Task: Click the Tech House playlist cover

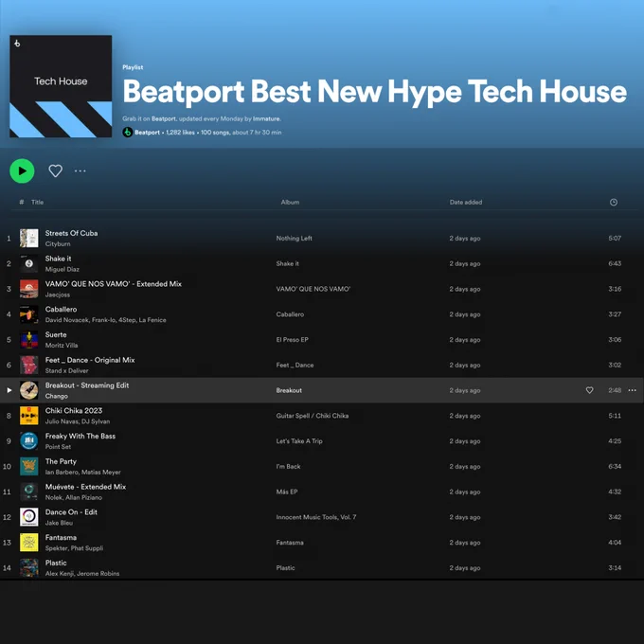Action: pyautogui.click(x=61, y=86)
